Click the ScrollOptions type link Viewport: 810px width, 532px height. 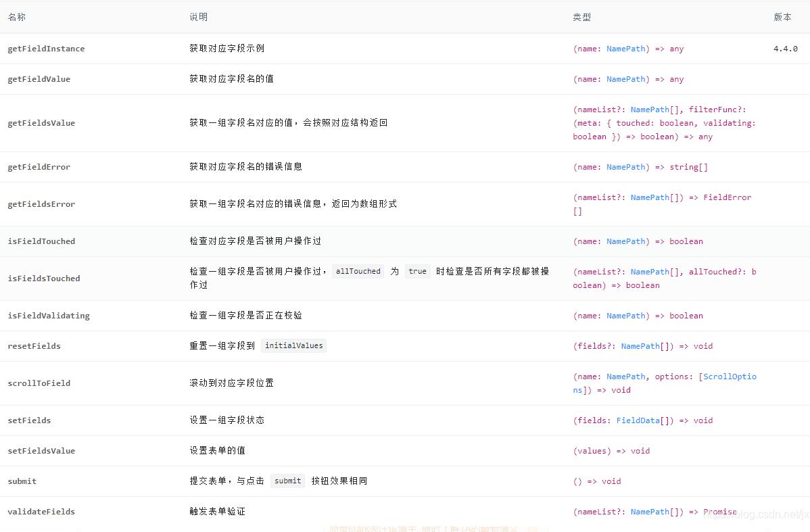coord(729,377)
